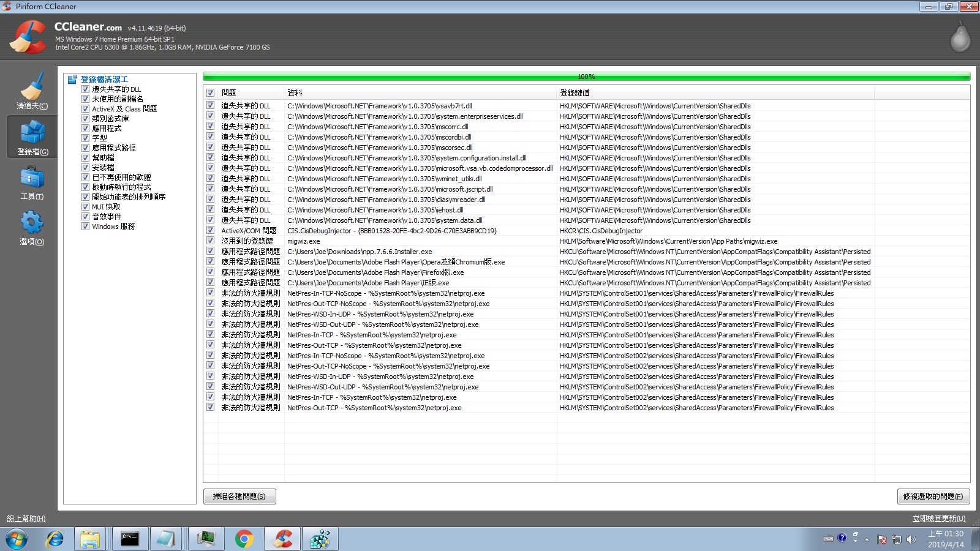Click 修復選取的問題 fix button
Viewport: 980px width, 551px height.
click(933, 497)
